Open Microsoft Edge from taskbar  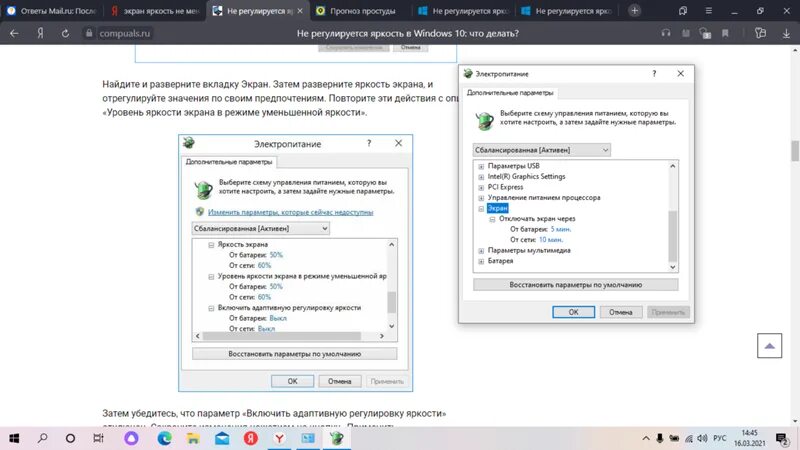(164, 438)
